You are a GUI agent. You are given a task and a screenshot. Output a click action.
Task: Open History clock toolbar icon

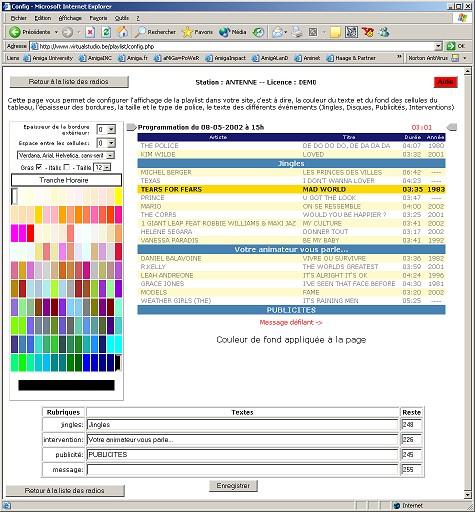pyautogui.click(x=258, y=32)
